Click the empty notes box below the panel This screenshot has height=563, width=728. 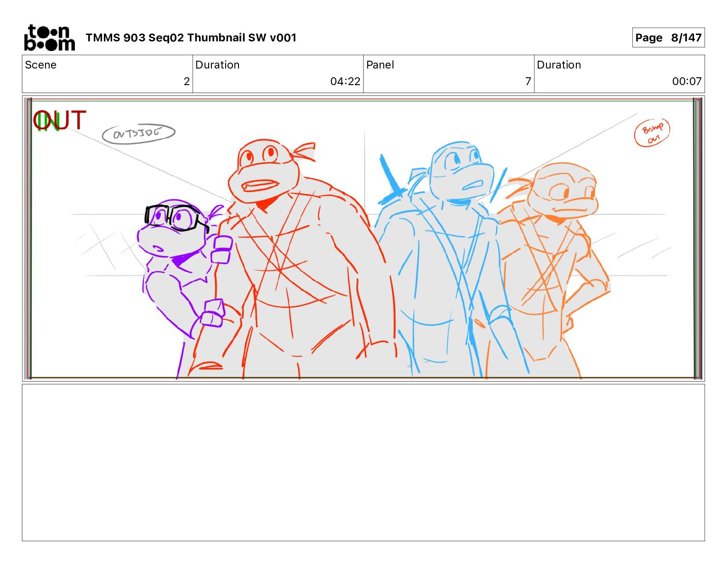363,463
